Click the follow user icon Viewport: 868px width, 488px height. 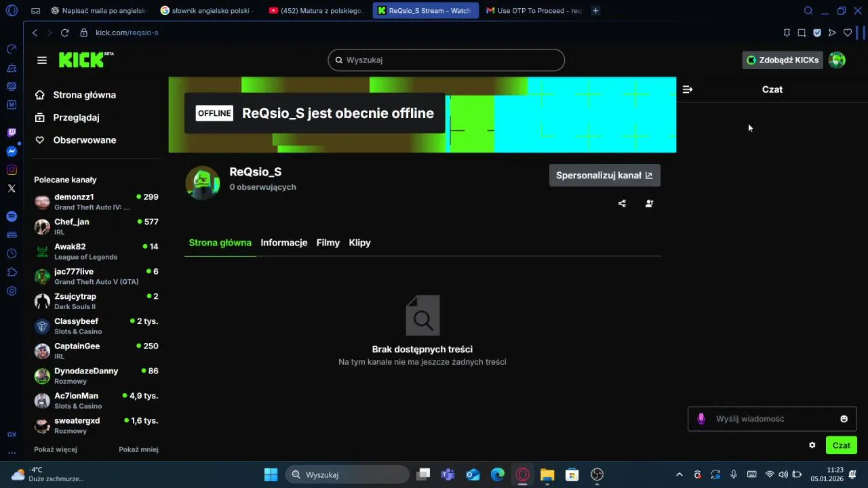(649, 203)
